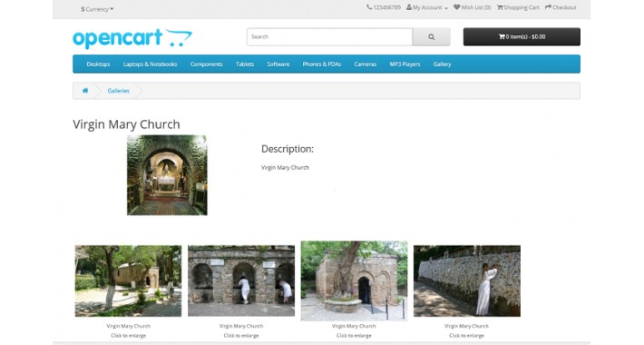
Task: Open the Gallery menu item
Action: pyautogui.click(x=442, y=64)
